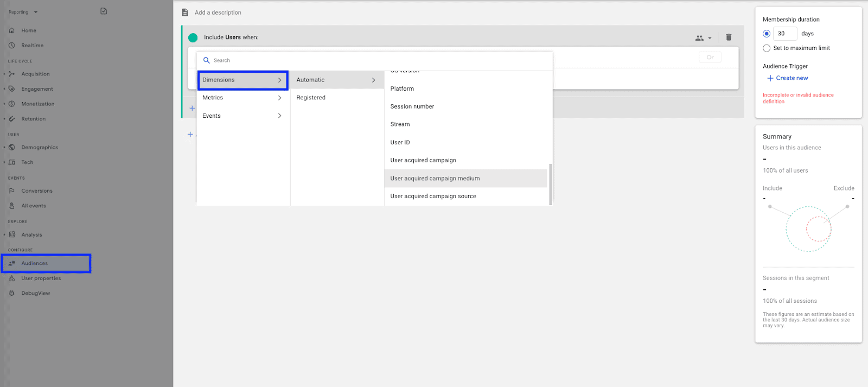Click the description document icon
The image size is (868, 387).
coord(185,12)
